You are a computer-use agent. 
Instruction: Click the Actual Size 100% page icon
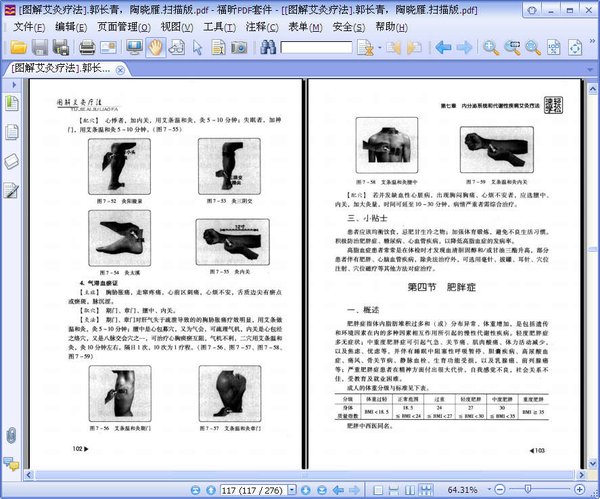(x=554, y=48)
